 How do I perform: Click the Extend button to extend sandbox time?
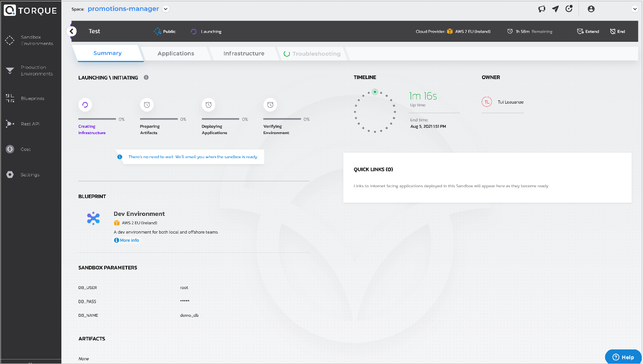coord(588,31)
